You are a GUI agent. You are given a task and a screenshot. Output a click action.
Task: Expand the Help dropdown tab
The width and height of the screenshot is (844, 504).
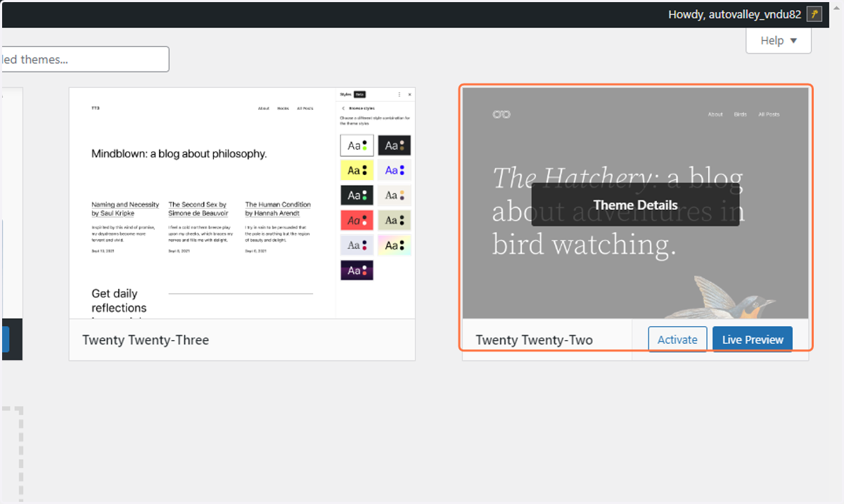pyautogui.click(x=779, y=41)
